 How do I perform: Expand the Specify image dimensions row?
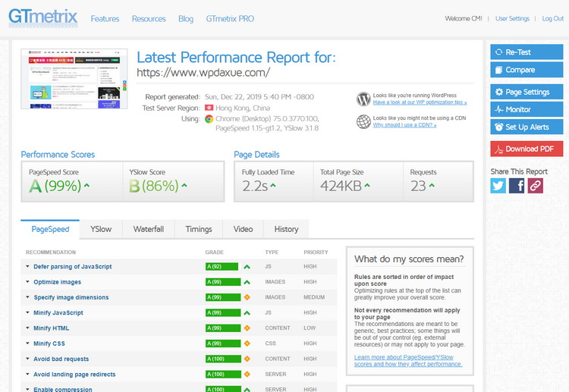[71, 297]
